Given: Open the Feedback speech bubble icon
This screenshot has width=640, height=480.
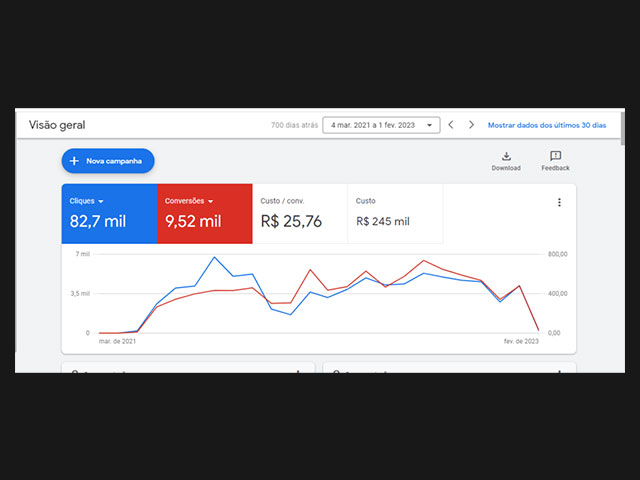Looking at the screenshot, I should 555,156.
